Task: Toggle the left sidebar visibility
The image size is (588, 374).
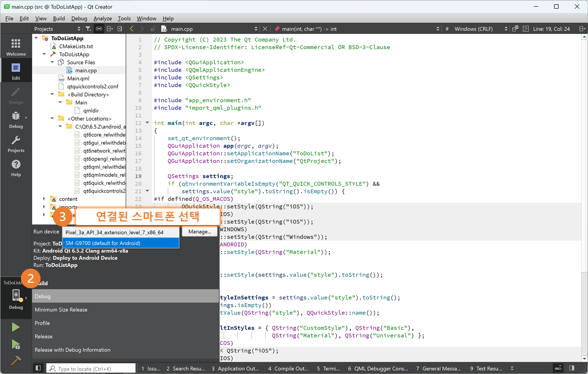Action: pyautogui.click(x=38, y=368)
